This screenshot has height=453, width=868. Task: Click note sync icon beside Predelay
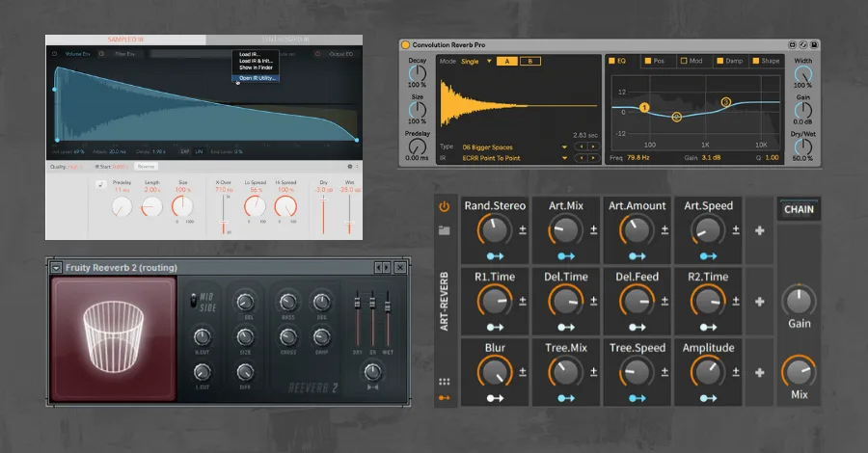100,185
